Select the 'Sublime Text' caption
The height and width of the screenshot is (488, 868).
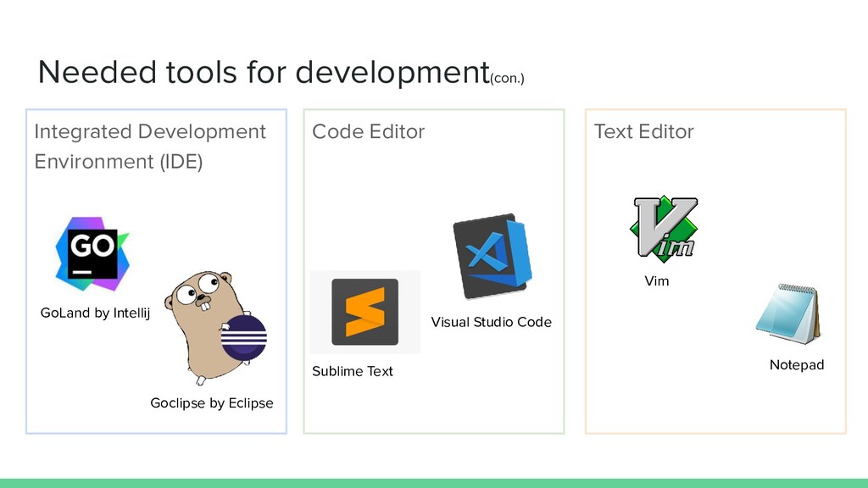click(x=353, y=371)
